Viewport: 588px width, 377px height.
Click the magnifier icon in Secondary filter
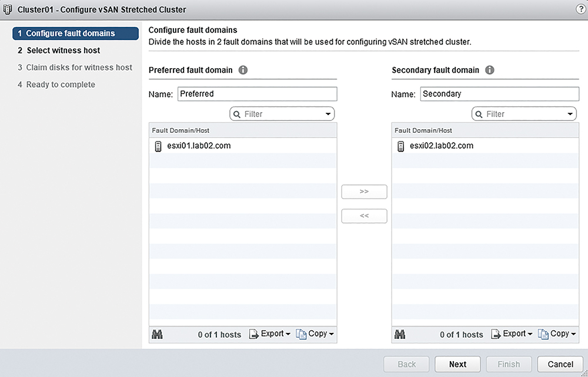click(x=479, y=114)
